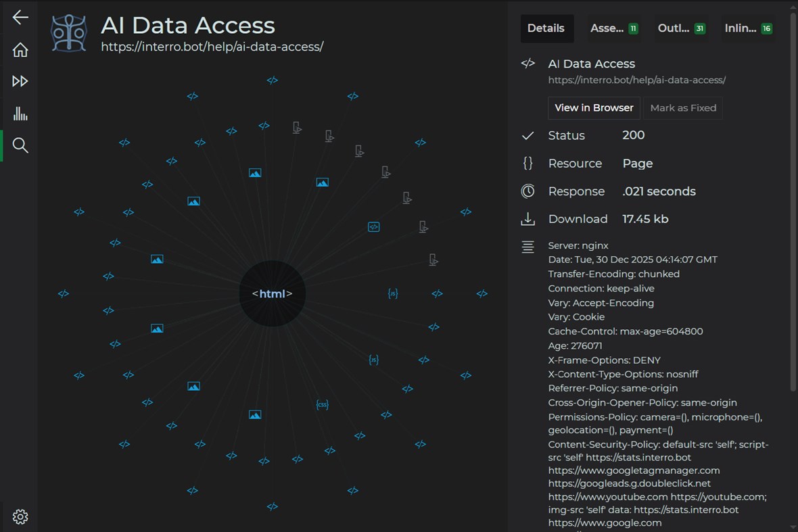Click the details panel vertical scrollbar
This screenshot has height=532, width=798.
pos(793,203)
